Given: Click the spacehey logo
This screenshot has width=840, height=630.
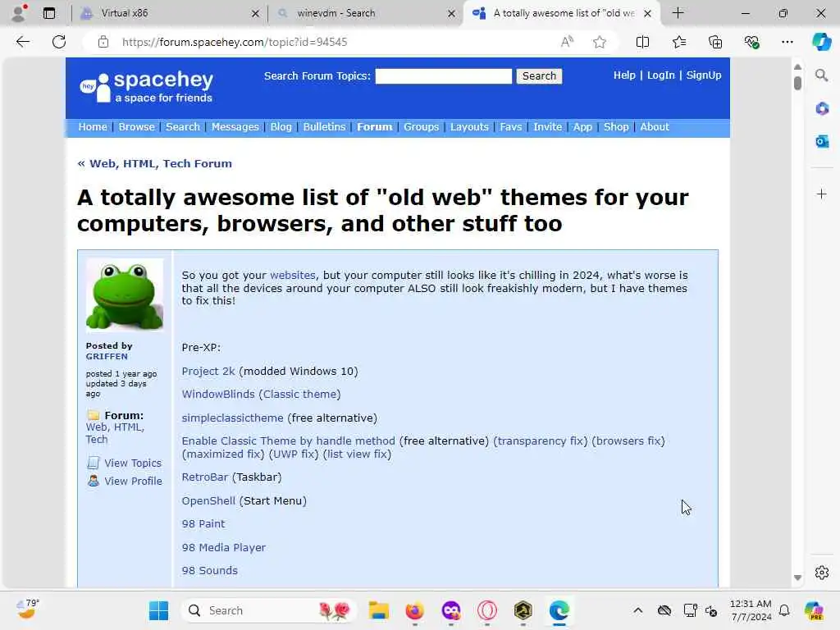Looking at the screenshot, I should coord(147,87).
